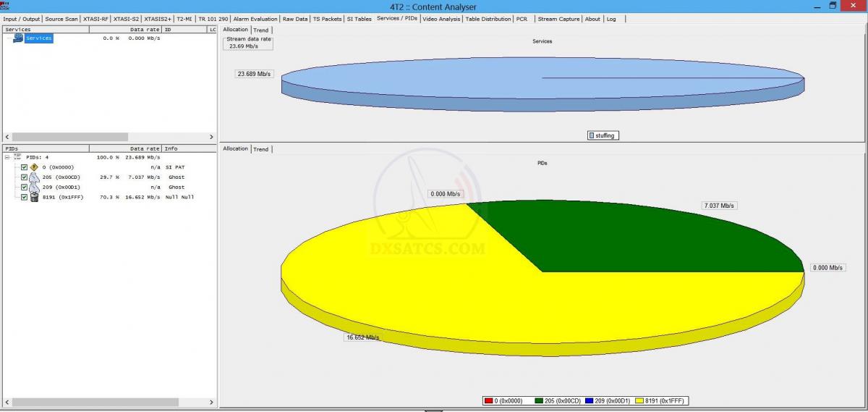Click the trash can icon for PID 8191
Viewport: 868px width, 412px height.
33,197
